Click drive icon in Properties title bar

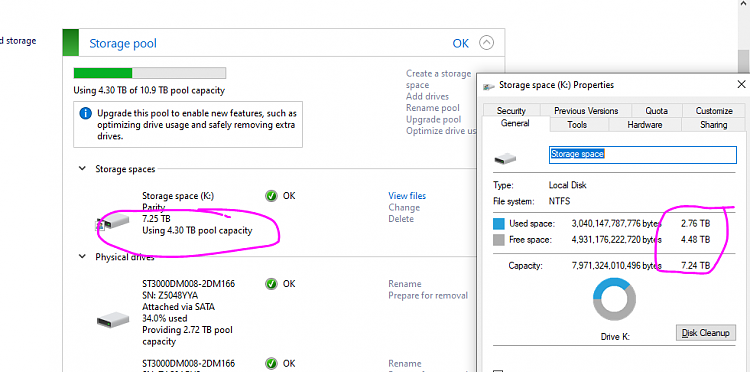pyautogui.click(x=488, y=87)
